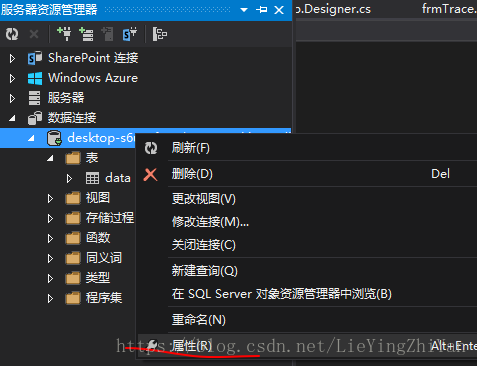Expand the 同义词 folder arrow
This screenshot has width=477, height=366.
click(x=50, y=258)
